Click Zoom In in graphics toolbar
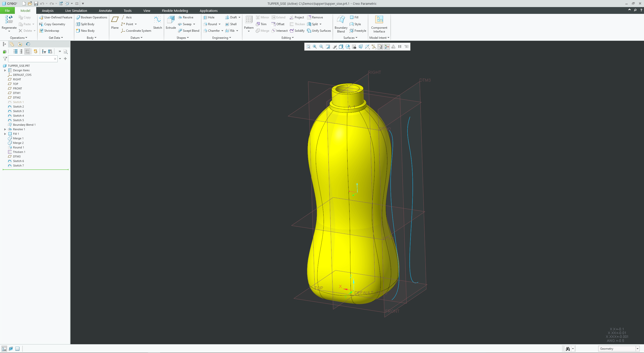This screenshot has width=644, height=353. coord(315,47)
